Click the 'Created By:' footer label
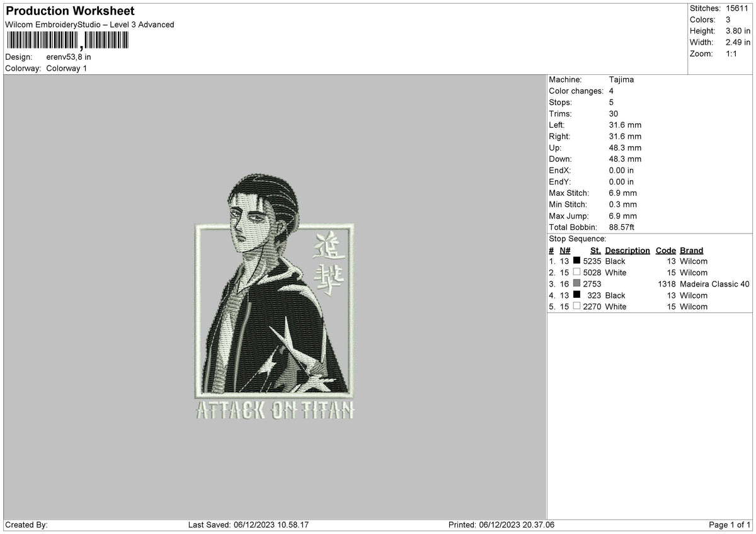 (26, 525)
